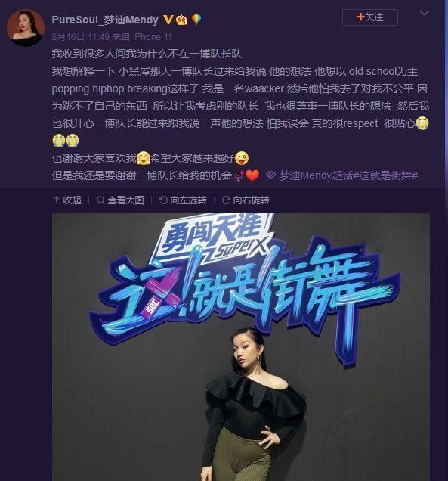Click the magnifier icon beside 查看大图
The image size is (448, 481).
[100, 200]
